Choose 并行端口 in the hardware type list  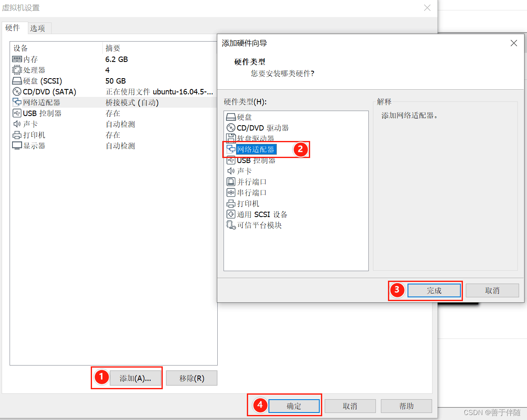[x=252, y=182]
